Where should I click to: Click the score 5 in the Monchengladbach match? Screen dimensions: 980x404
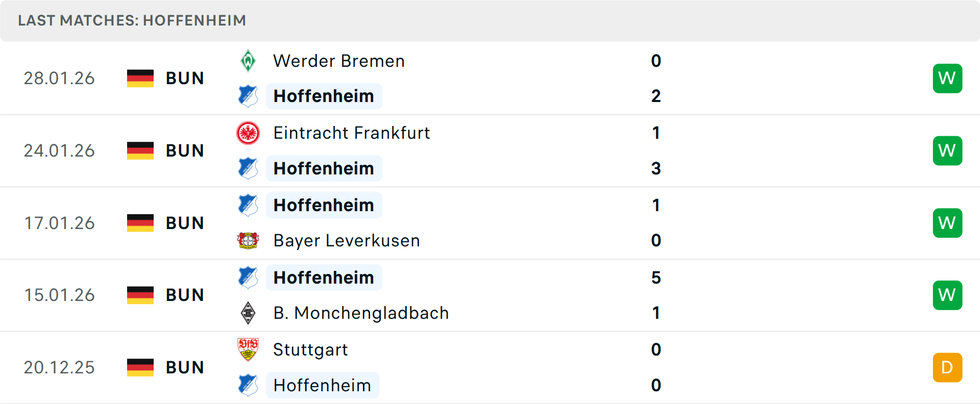click(x=656, y=278)
